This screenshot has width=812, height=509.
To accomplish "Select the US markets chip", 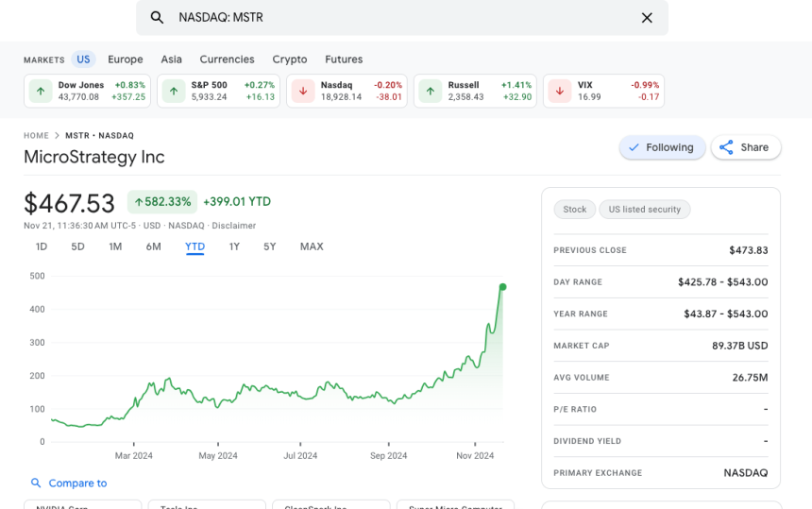I will point(83,59).
